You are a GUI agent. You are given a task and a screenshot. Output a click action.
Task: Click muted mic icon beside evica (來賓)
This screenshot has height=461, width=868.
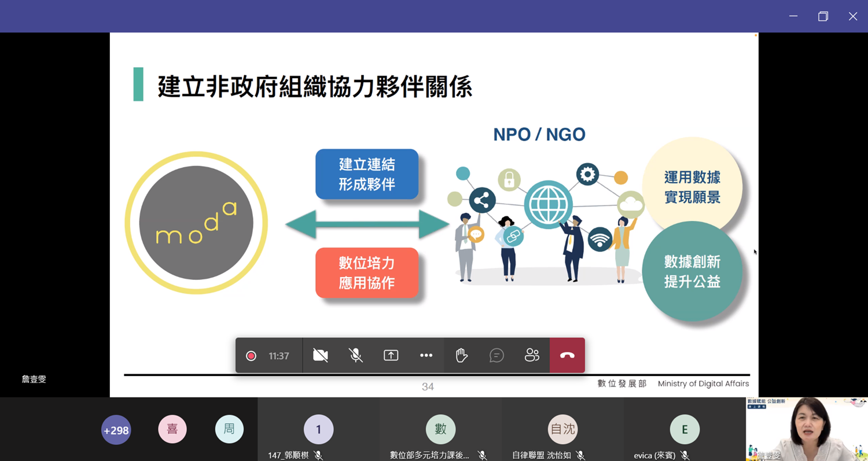[x=685, y=456]
